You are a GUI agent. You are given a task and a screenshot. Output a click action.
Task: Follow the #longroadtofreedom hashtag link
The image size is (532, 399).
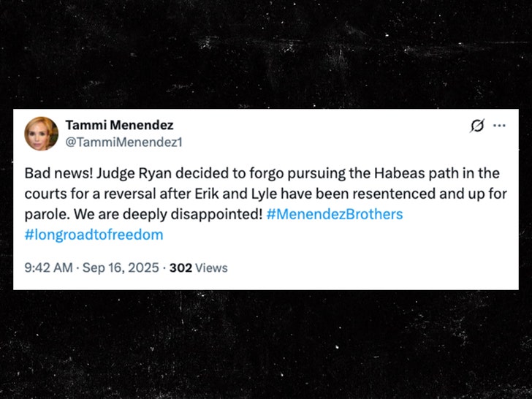pyautogui.click(x=94, y=235)
